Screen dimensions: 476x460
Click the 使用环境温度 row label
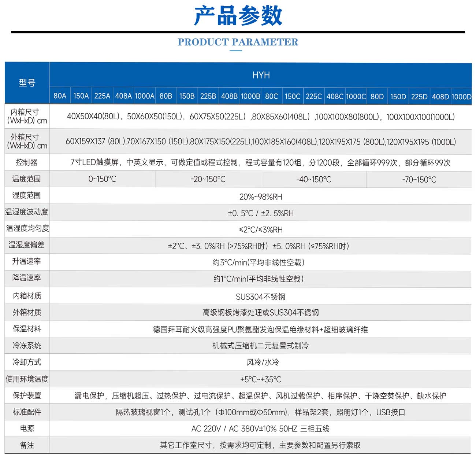coord(27,379)
